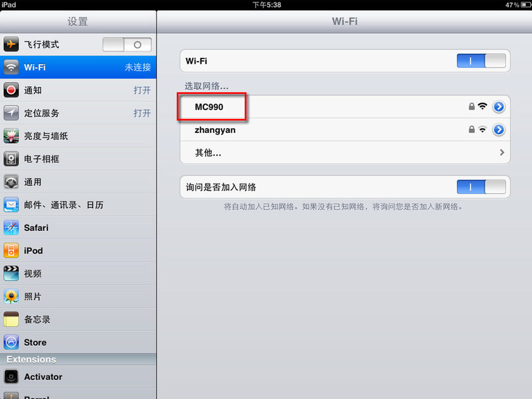Join the MC990 network
This screenshot has height=399, width=532.
coord(345,107)
